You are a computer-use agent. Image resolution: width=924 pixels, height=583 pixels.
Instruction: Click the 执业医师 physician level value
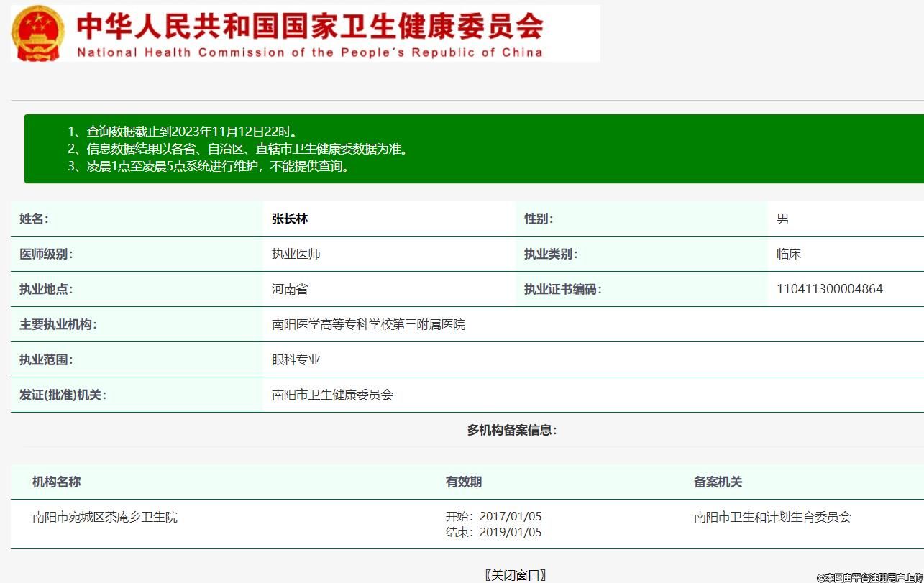[296, 254]
